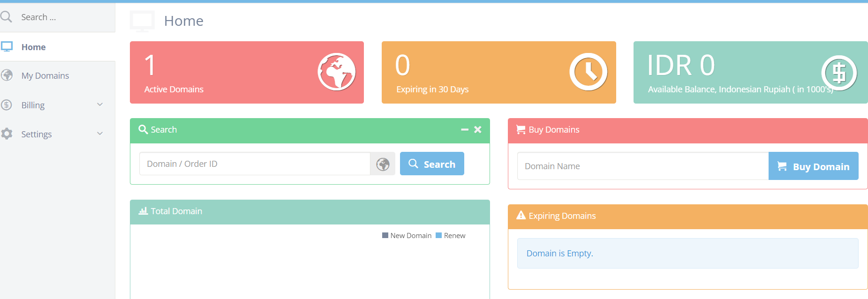Click the Buy Domain button
The height and width of the screenshot is (299, 868).
814,166
